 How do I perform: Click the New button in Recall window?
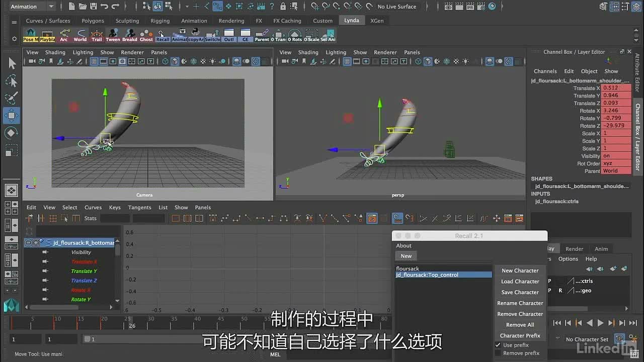coord(406,256)
